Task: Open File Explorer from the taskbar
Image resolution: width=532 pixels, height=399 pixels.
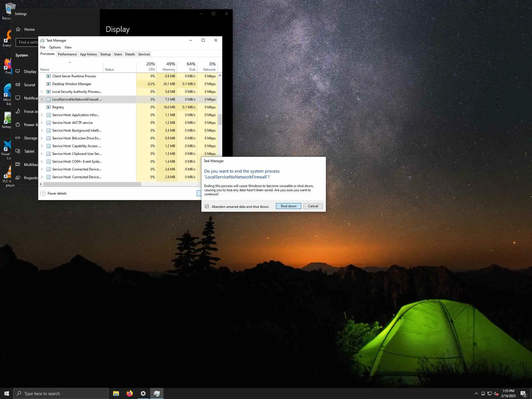Action: 116,393
